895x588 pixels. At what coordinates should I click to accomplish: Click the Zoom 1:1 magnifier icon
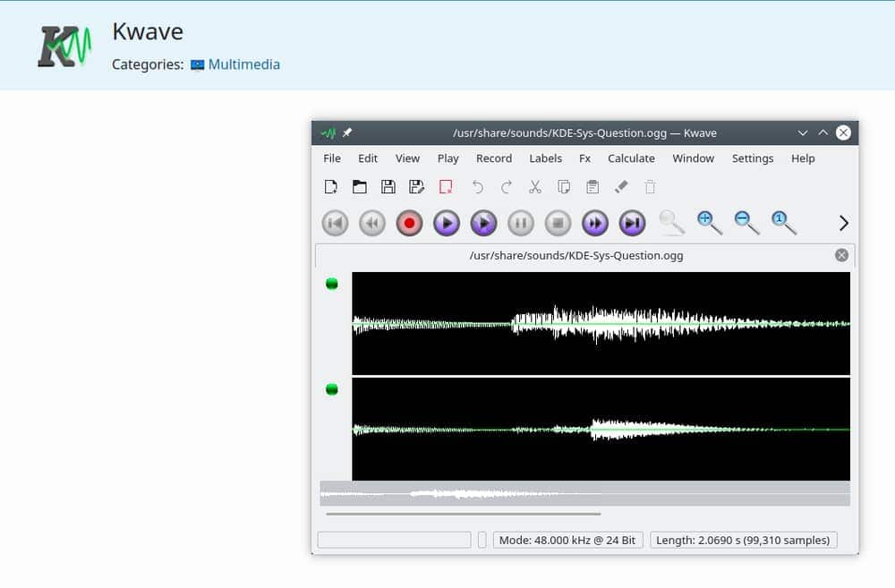[x=784, y=223]
